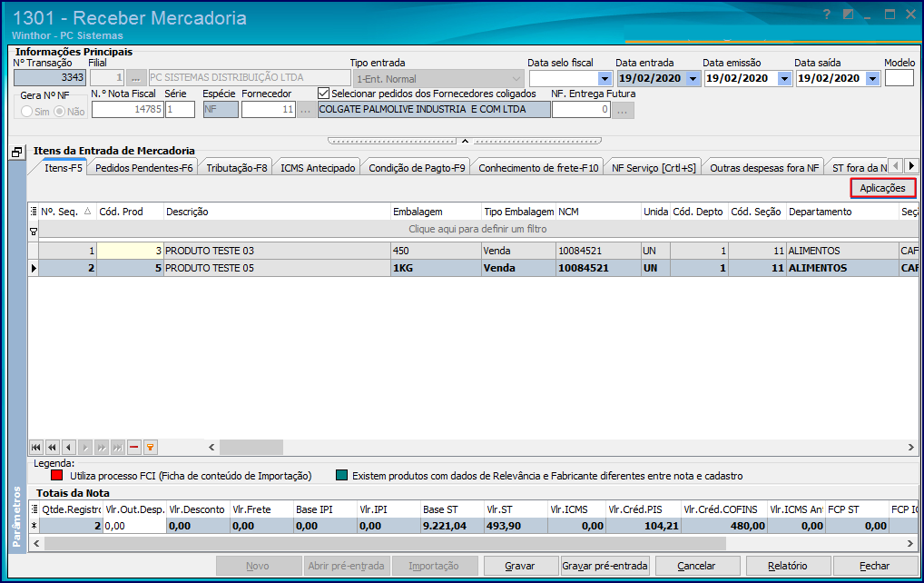The image size is (924, 583).
Task: Click items grid horizontal scrollbar thumb
Action: (x=251, y=448)
